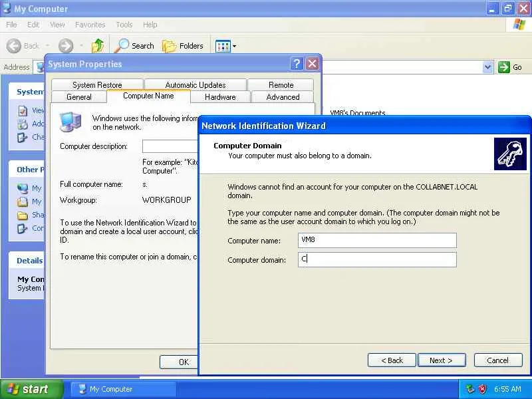Click the Computer description input field
The width and height of the screenshot is (532, 399).
(x=170, y=146)
